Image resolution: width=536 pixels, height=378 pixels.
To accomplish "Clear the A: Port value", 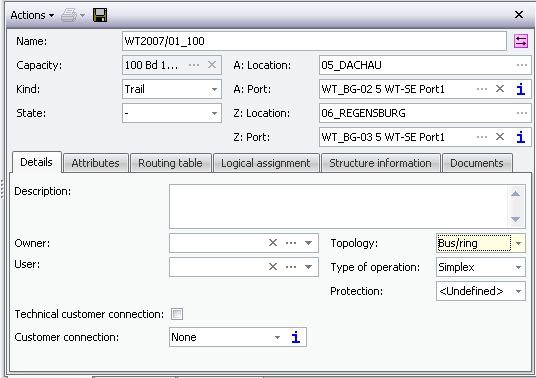I will tap(500, 89).
